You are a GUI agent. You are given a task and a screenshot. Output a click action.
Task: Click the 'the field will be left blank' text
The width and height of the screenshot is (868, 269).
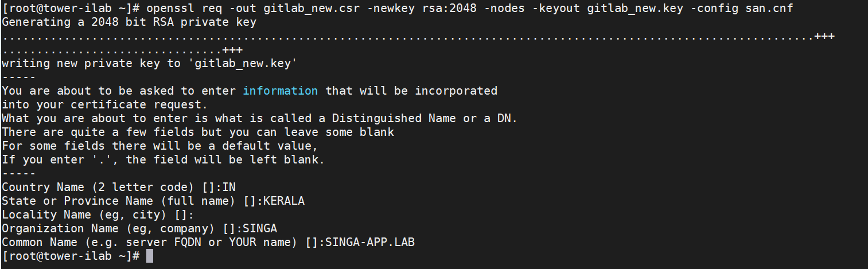point(225,159)
